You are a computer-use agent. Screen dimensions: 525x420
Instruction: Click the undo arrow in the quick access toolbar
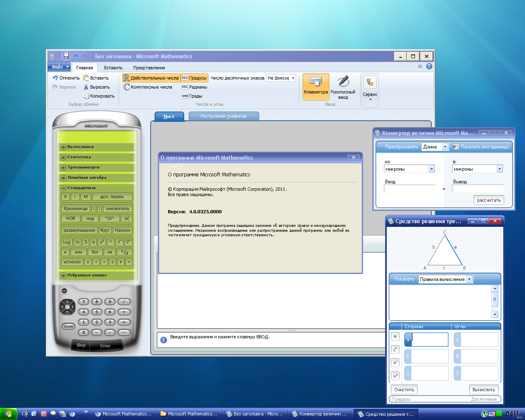point(76,56)
